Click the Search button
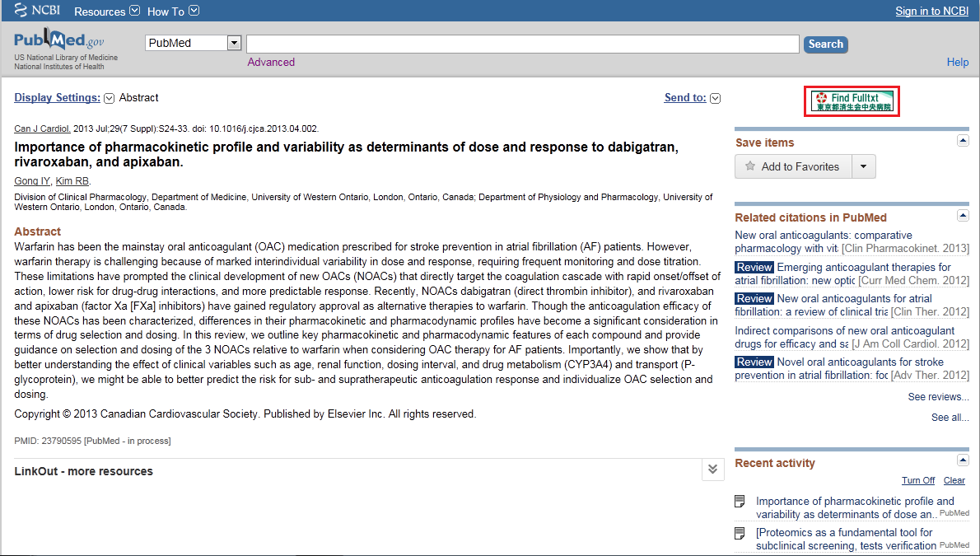 [x=826, y=44]
